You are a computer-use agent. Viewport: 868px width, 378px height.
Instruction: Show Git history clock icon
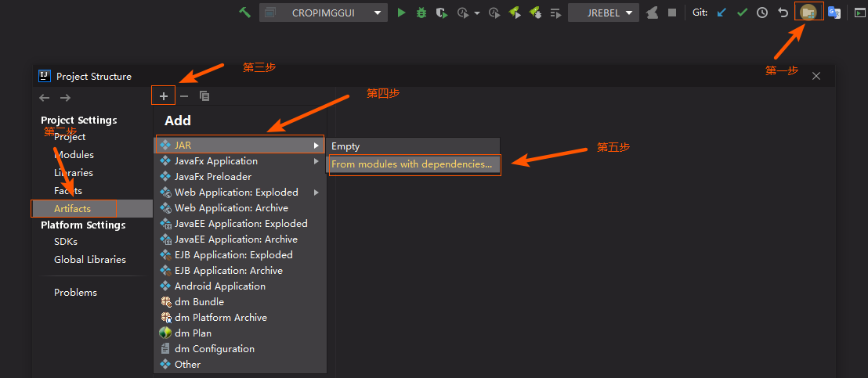click(762, 13)
